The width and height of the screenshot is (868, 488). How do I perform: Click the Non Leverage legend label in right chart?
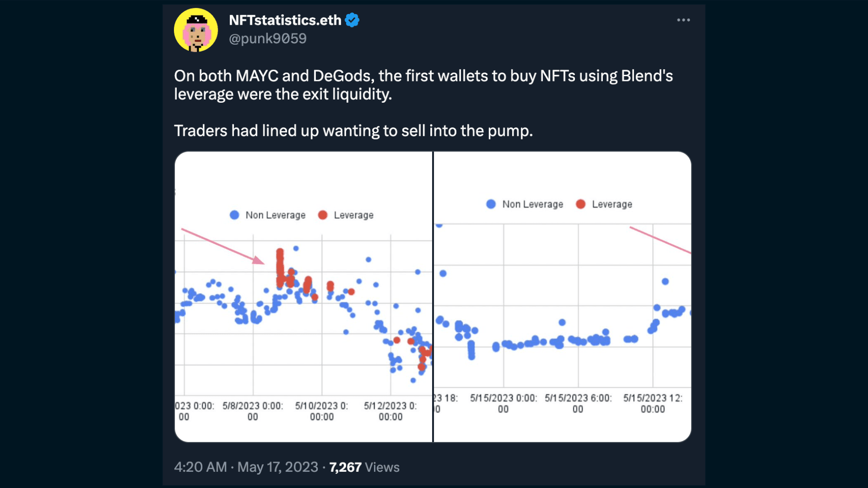(x=533, y=204)
